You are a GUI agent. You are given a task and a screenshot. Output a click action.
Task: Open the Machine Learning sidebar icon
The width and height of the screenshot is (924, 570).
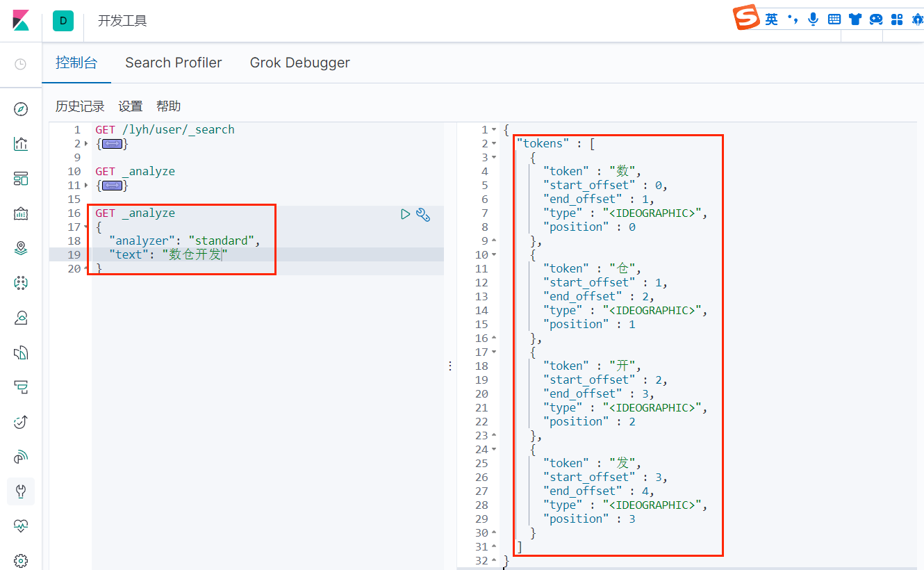coord(21,283)
